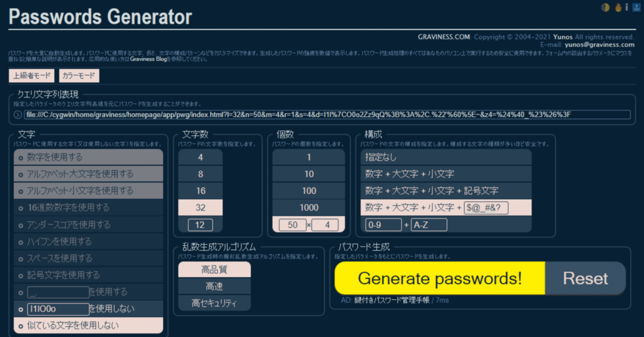
Task: Switch to カラーモード
Action: coord(78,75)
